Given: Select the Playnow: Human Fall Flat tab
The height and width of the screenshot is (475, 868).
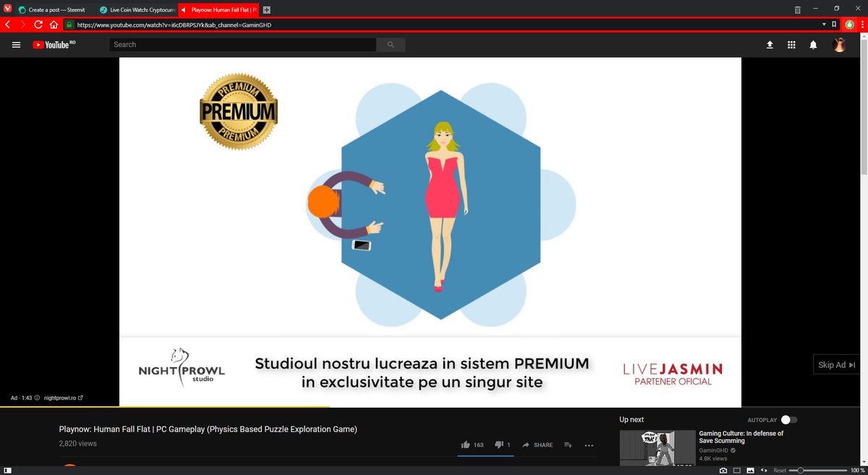Looking at the screenshot, I should click(217, 10).
